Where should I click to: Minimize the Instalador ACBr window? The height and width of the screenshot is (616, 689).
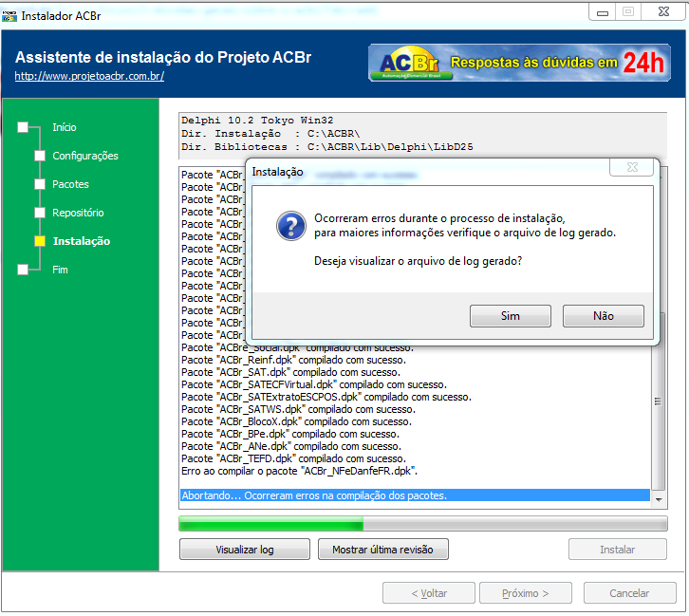603,11
